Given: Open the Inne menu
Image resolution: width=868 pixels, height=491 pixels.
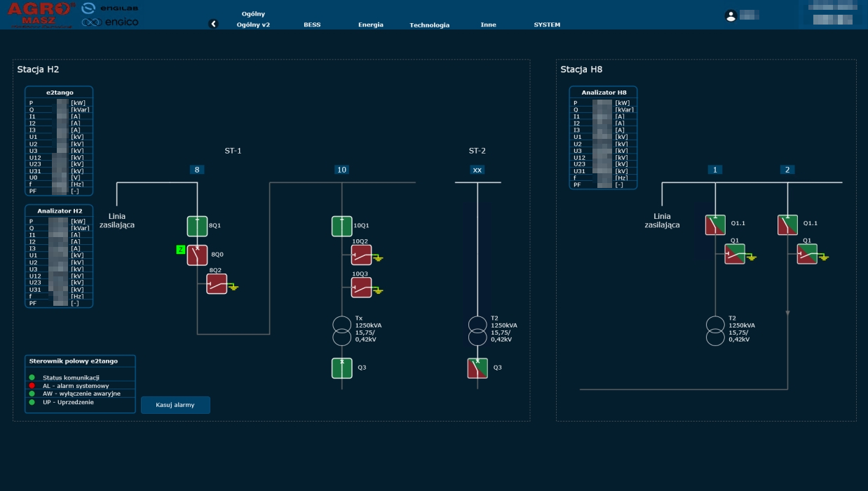Looking at the screenshot, I should 488,25.
